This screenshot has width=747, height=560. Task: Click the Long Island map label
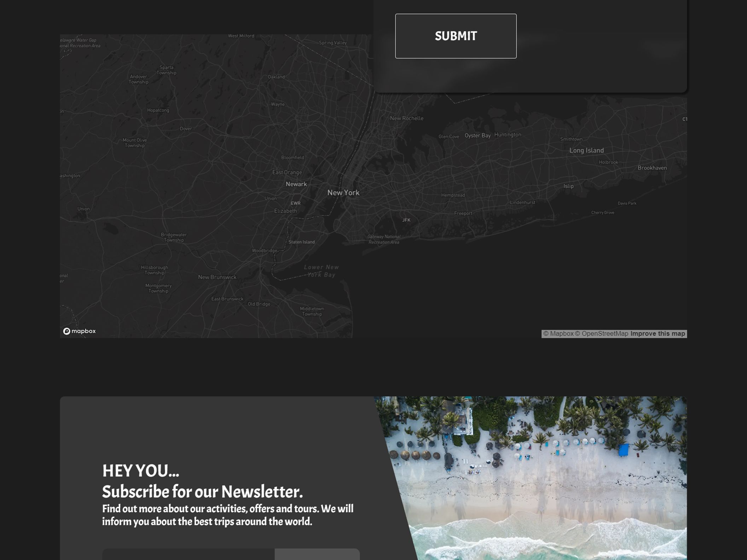pyautogui.click(x=586, y=151)
